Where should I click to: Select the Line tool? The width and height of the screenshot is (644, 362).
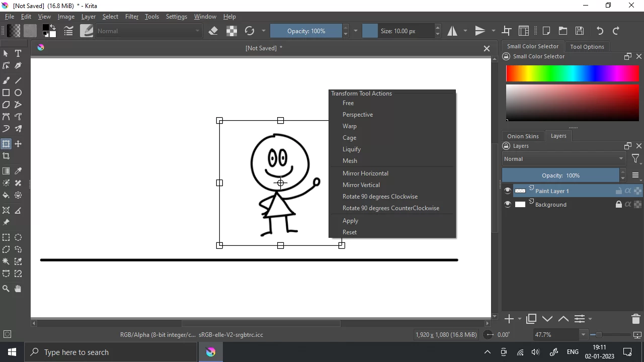click(18, 80)
